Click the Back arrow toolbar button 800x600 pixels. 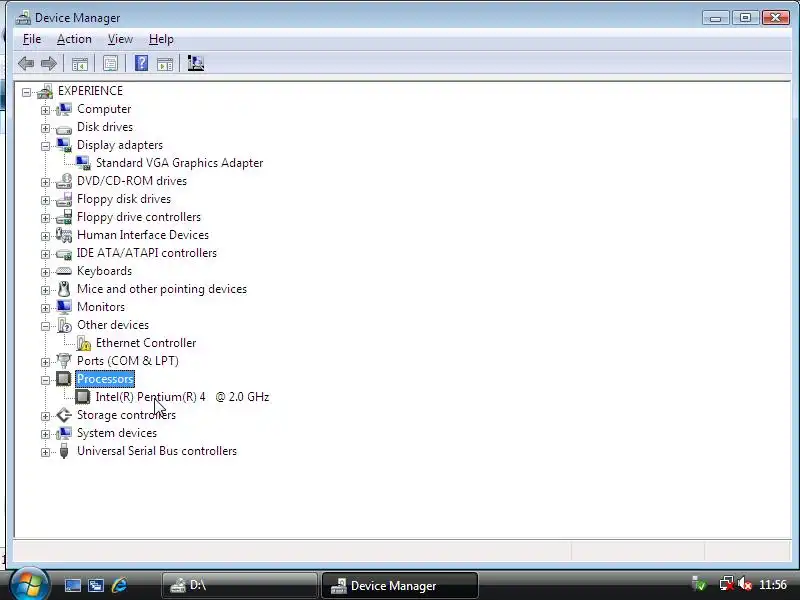pyautogui.click(x=26, y=64)
